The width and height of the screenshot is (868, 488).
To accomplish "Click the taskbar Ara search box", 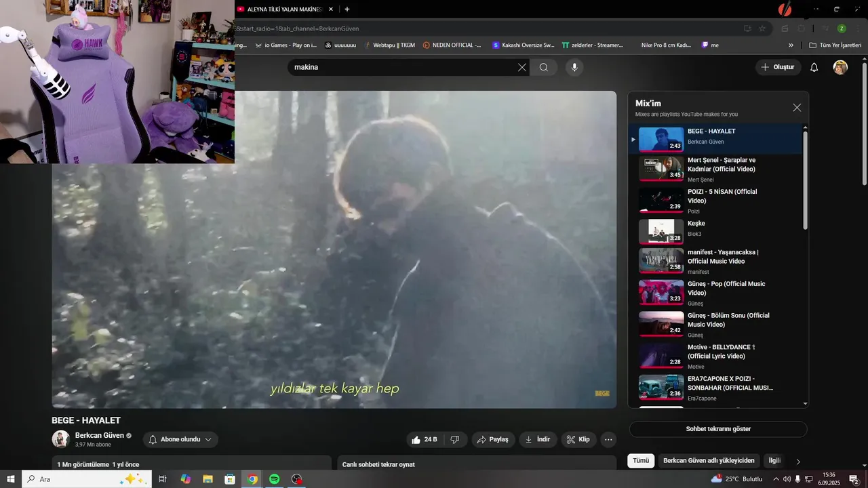I will click(x=87, y=479).
